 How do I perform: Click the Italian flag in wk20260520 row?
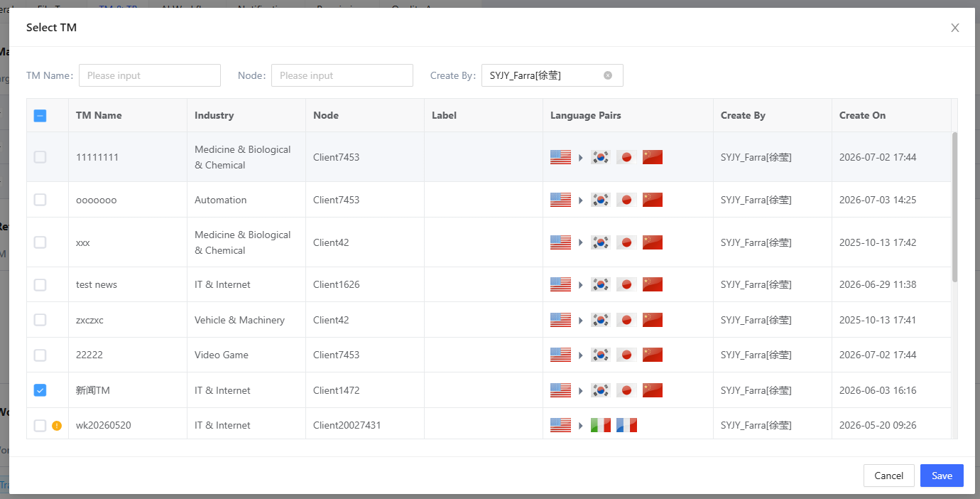tap(601, 425)
